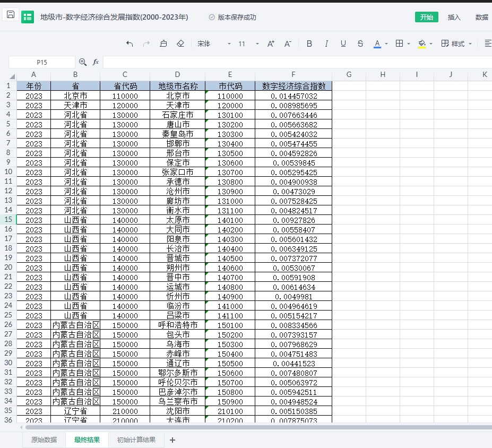This screenshot has width=492, height=448.
Task: Decrease font size with A- icon
Action: pos(288,44)
